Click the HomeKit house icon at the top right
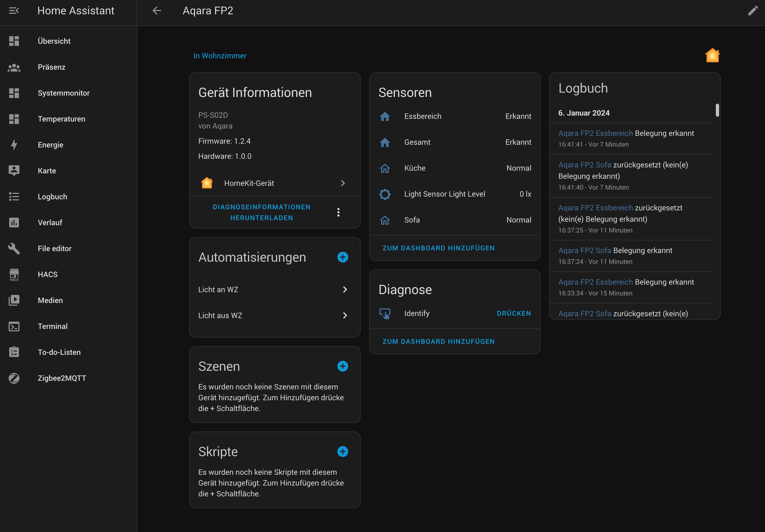The image size is (765, 532). [x=712, y=55]
